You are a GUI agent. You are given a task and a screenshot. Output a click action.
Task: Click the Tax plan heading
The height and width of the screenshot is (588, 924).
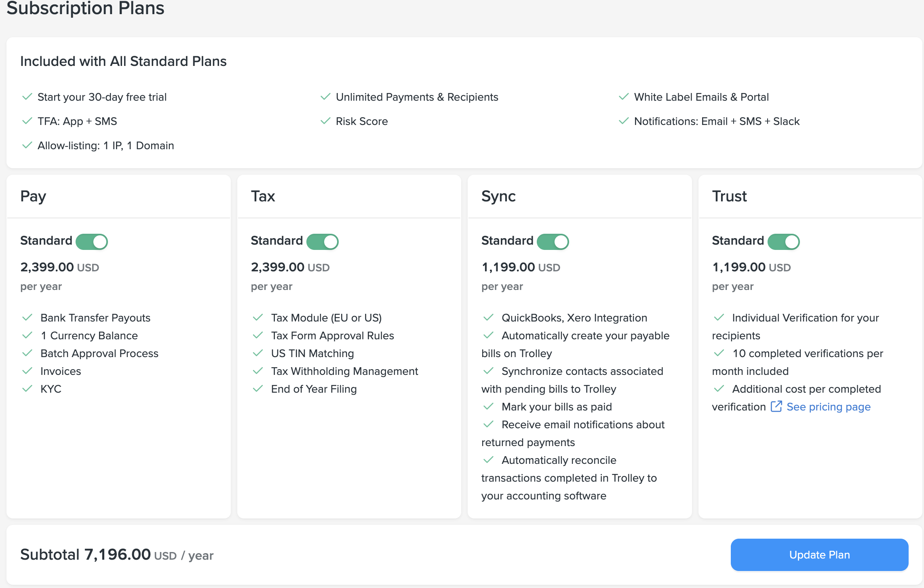point(263,196)
